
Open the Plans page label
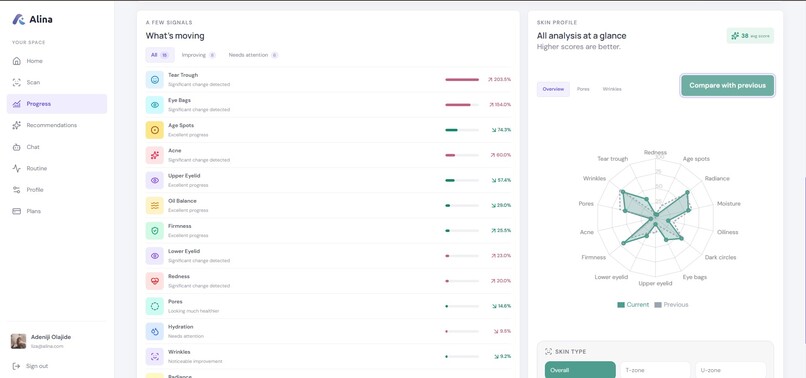pyautogui.click(x=33, y=211)
